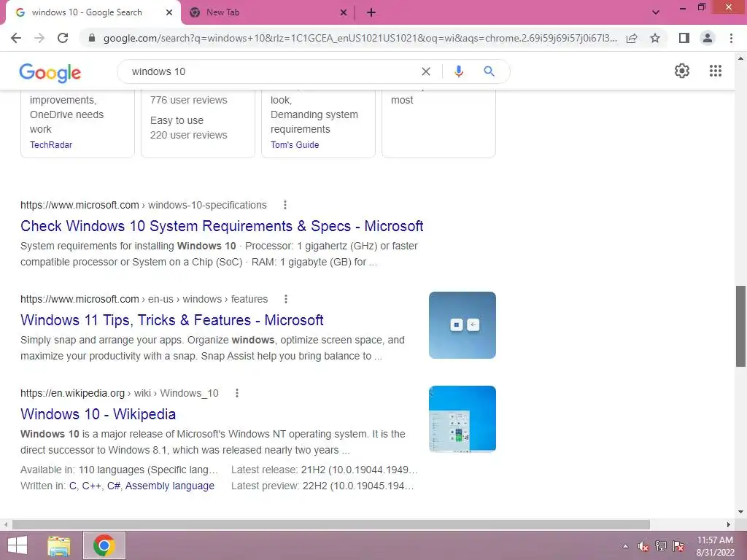Click the scroll down arrow
Image resolution: width=747 pixels, height=560 pixels.
coord(740,512)
